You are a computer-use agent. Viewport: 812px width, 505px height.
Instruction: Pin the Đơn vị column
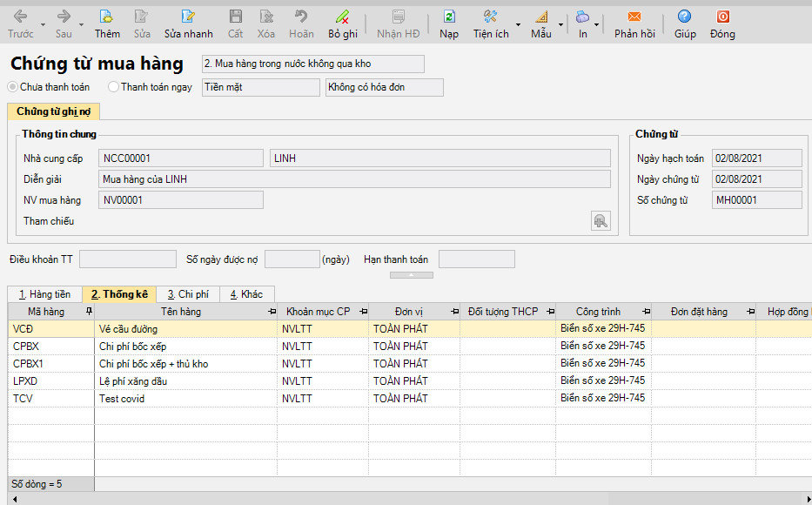point(454,312)
